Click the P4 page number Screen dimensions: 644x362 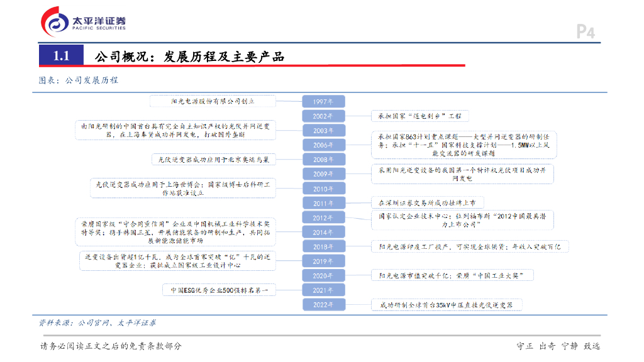point(586,31)
